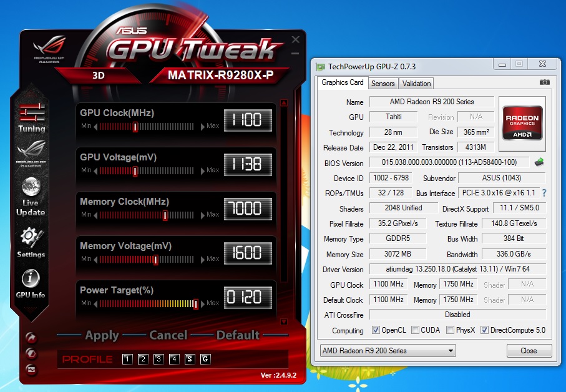Screen dimensions: 566x392
Task: Click the GPU-Z title bar app icon
Action: click(320, 66)
